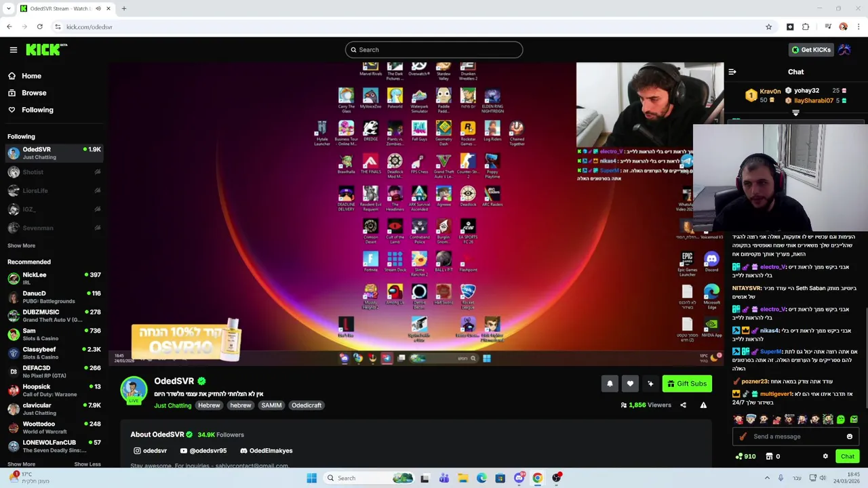Open the Kick hamburger menu
This screenshot has height=488, width=868.
tap(13, 49)
